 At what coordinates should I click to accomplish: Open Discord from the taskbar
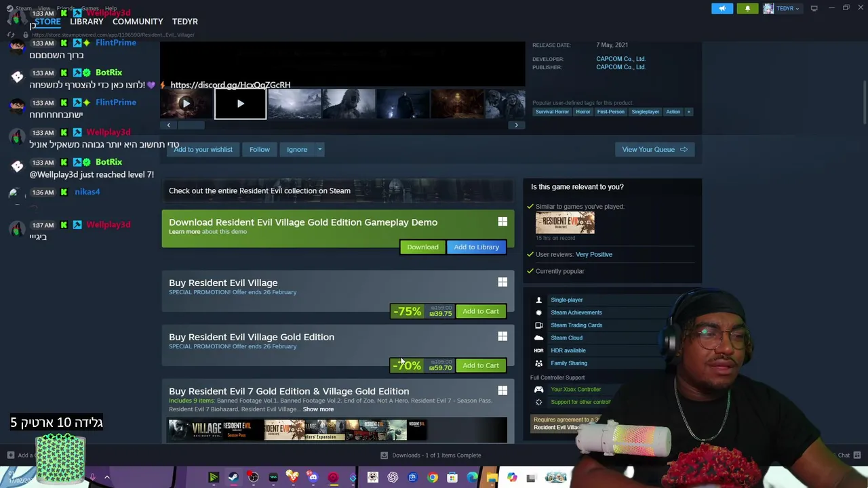click(x=313, y=478)
